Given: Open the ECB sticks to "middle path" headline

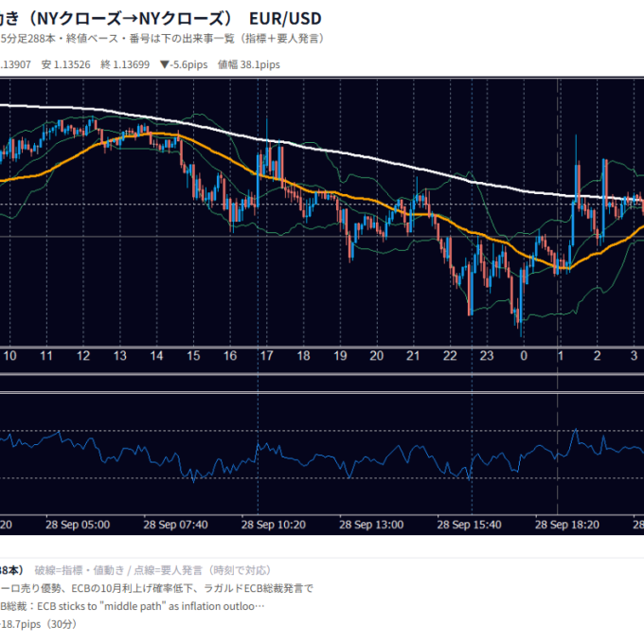Looking at the screenshot, I should pyautogui.click(x=133, y=607).
